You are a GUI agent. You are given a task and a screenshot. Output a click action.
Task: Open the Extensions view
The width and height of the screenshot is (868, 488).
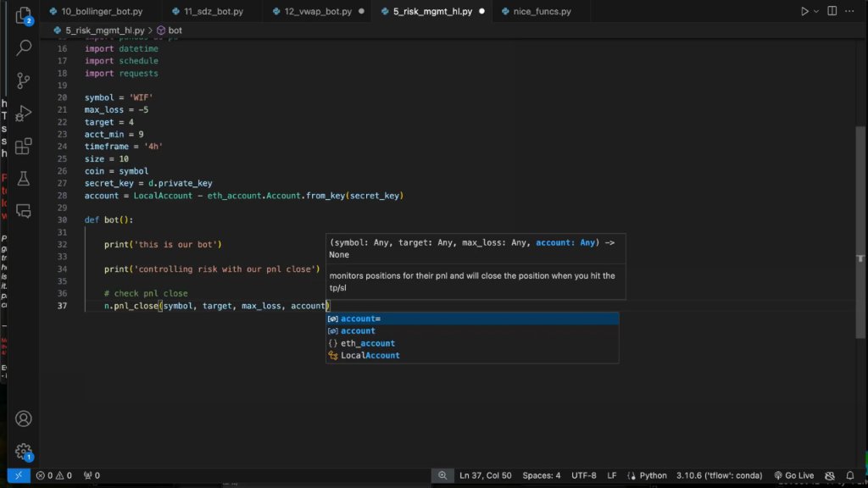tap(23, 146)
